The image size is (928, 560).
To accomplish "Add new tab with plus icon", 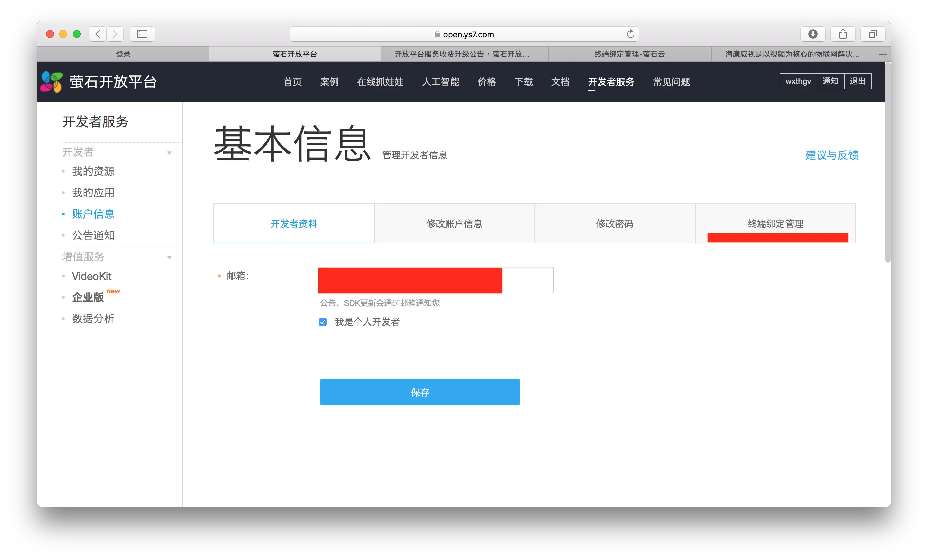I will [x=882, y=55].
